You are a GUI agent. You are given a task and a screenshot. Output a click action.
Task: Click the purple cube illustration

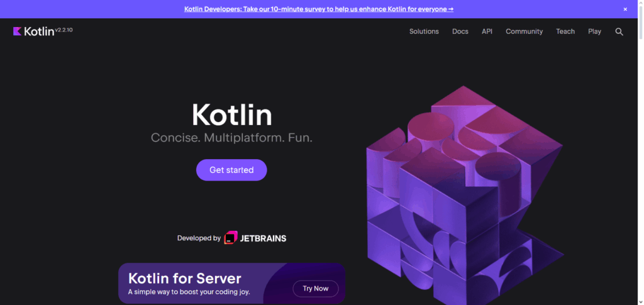coord(464,195)
